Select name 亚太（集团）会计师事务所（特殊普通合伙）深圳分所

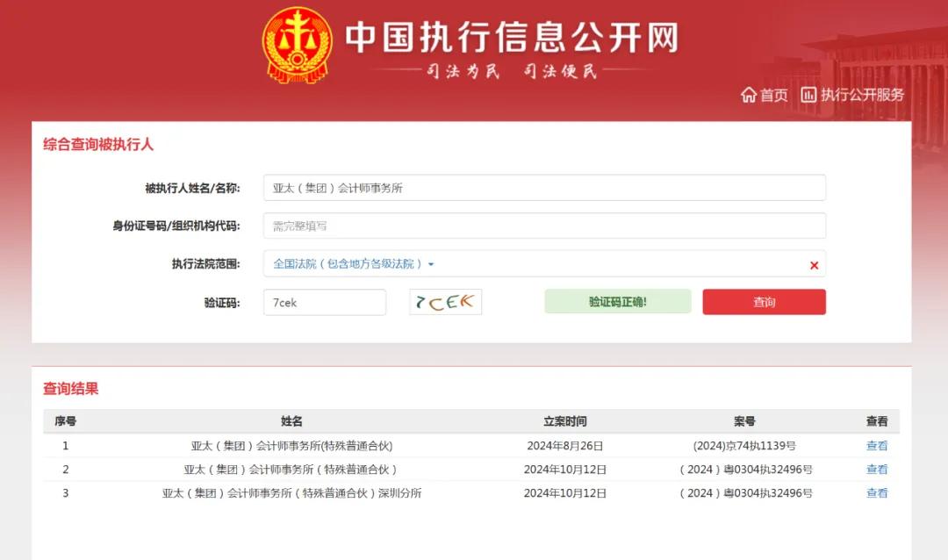(291, 493)
